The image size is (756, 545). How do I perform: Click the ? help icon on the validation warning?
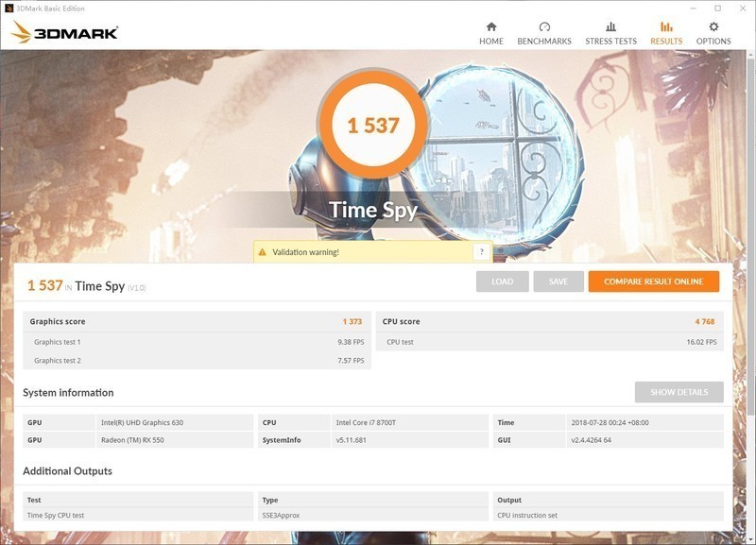(481, 249)
